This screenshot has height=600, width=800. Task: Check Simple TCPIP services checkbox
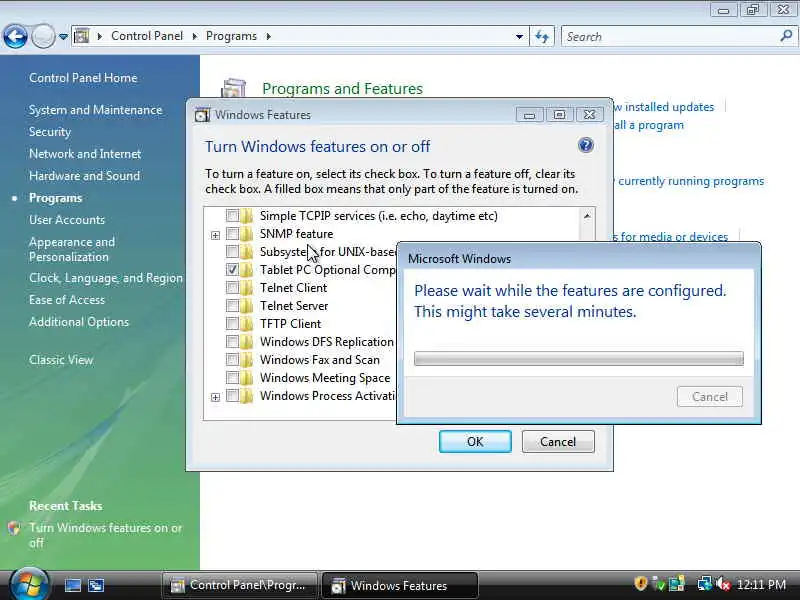pos(232,216)
